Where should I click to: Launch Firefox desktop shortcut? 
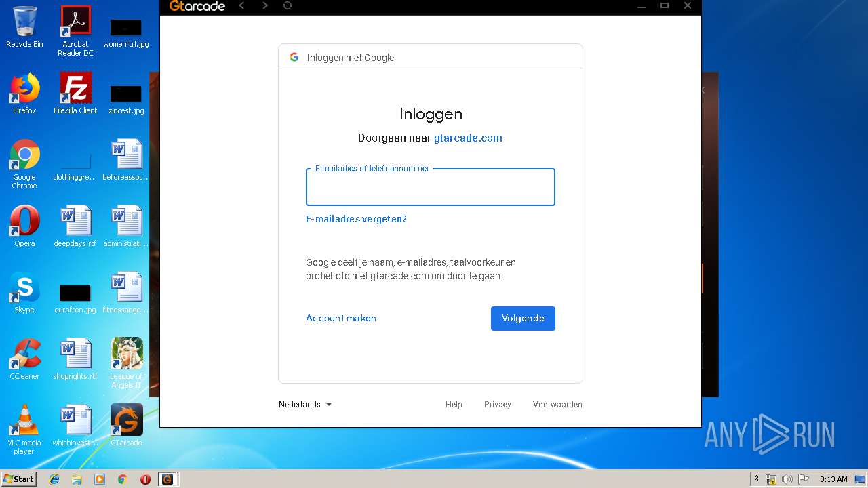pos(24,94)
